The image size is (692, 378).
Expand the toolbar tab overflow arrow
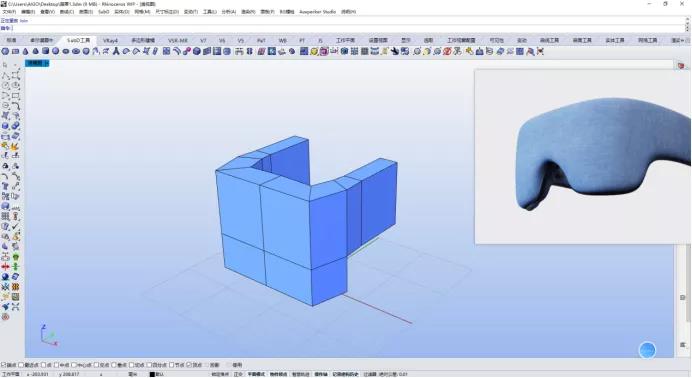684,40
